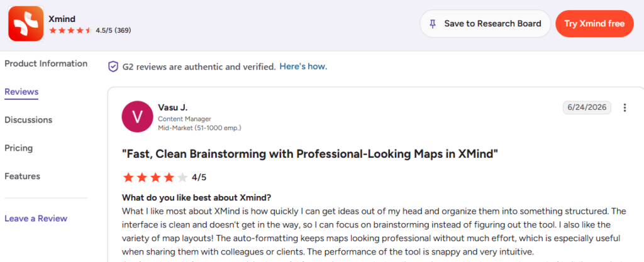Click Vasu J.'s avatar circle
This screenshot has width=644, height=262.
pyautogui.click(x=137, y=116)
